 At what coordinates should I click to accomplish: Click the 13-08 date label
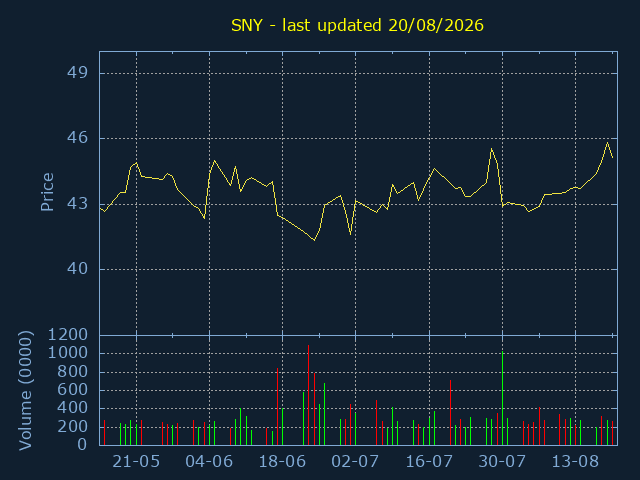575,462
